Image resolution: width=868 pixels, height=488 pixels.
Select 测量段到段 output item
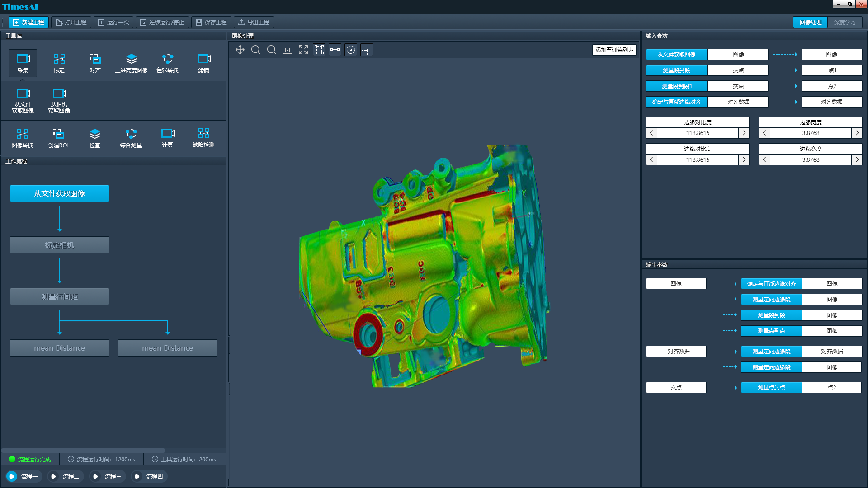coord(771,315)
